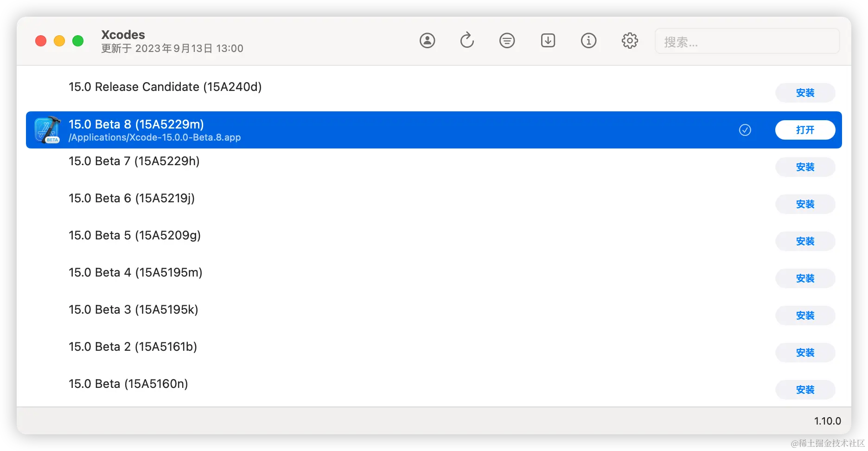
Task: Click the 1.10.0 version label
Action: (x=827, y=421)
